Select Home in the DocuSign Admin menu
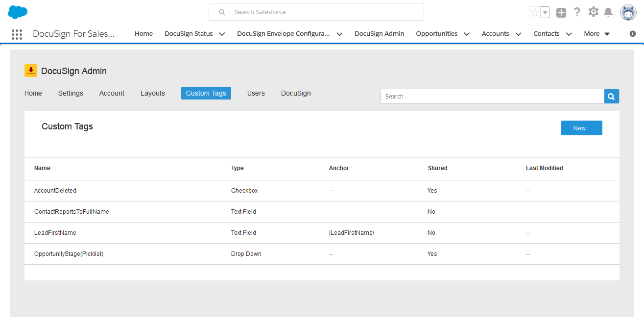Image resolution: width=644 pixels, height=325 pixels. click(33, 93)
